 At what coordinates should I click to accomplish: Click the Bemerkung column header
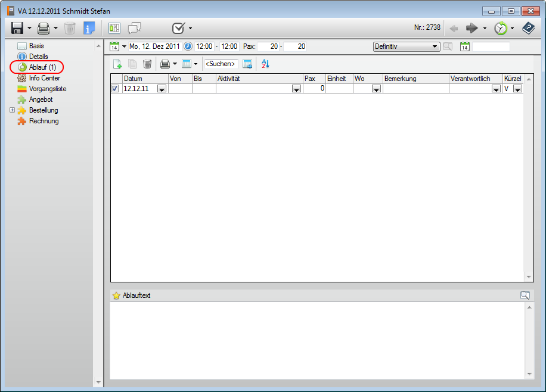(x=415, y=79)
